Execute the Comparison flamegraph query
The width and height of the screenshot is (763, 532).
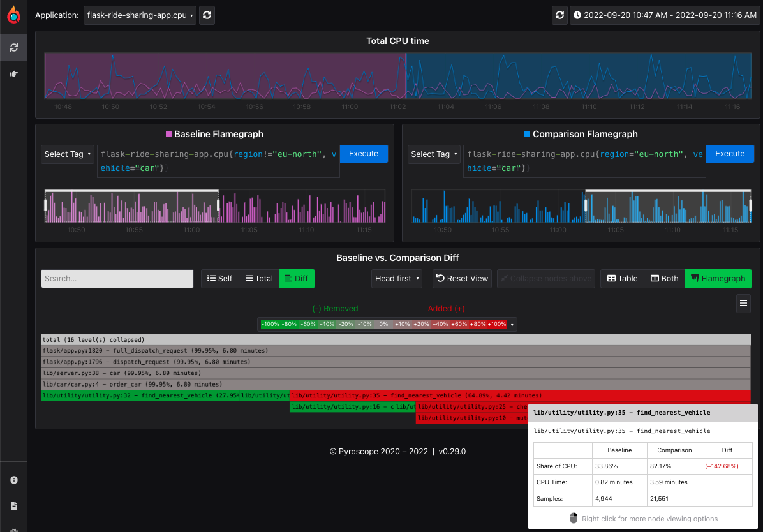730,154
